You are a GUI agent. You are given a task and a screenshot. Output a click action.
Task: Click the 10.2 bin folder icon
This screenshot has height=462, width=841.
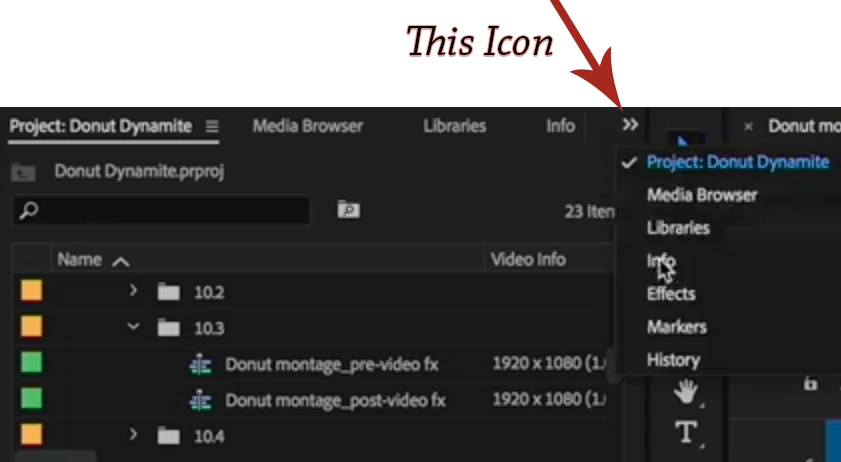coord(168,292)
